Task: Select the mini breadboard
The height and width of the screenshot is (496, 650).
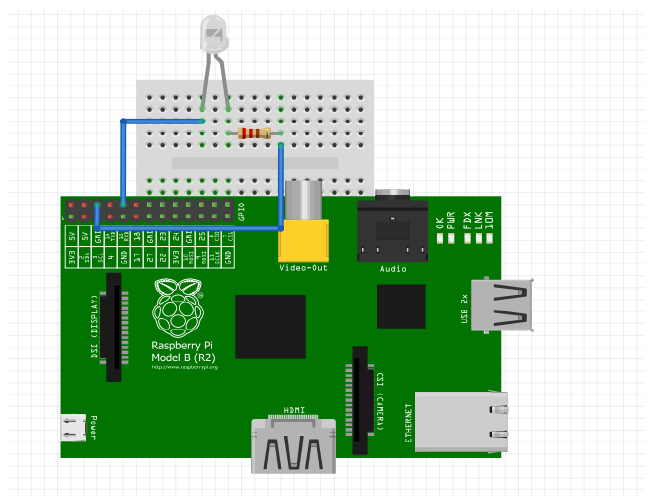Action: 255,138
